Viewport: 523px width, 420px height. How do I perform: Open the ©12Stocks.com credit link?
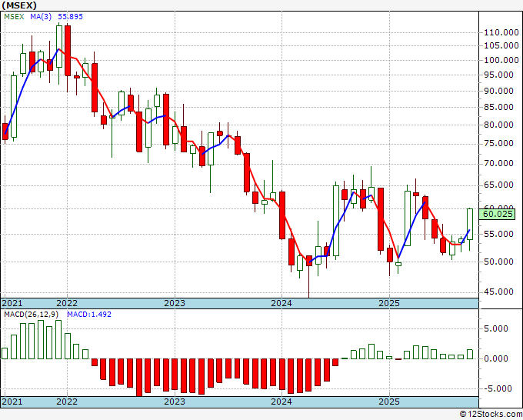pos(491,415)
